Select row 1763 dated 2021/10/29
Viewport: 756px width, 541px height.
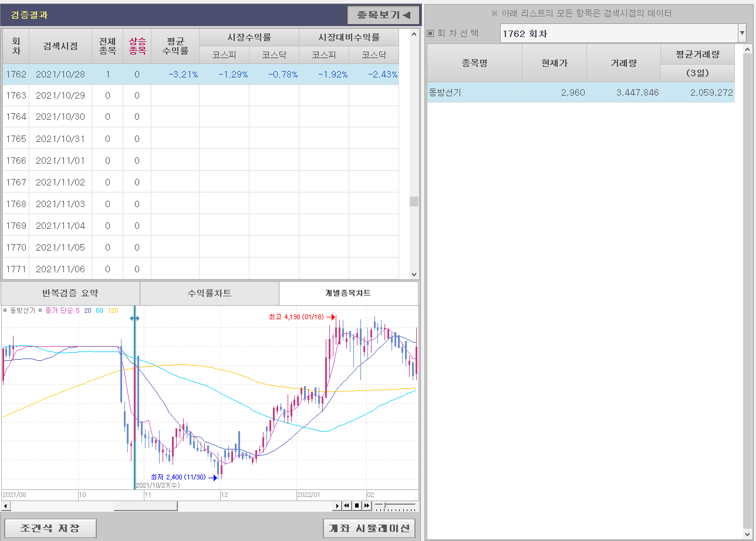(x=201, y=96)
